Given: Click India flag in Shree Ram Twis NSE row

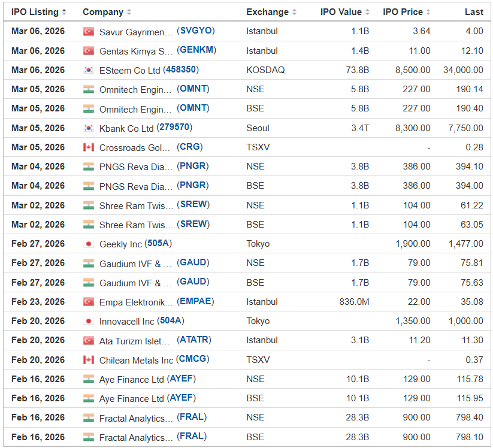Looking at the screenshot, I should coord(89,205).
